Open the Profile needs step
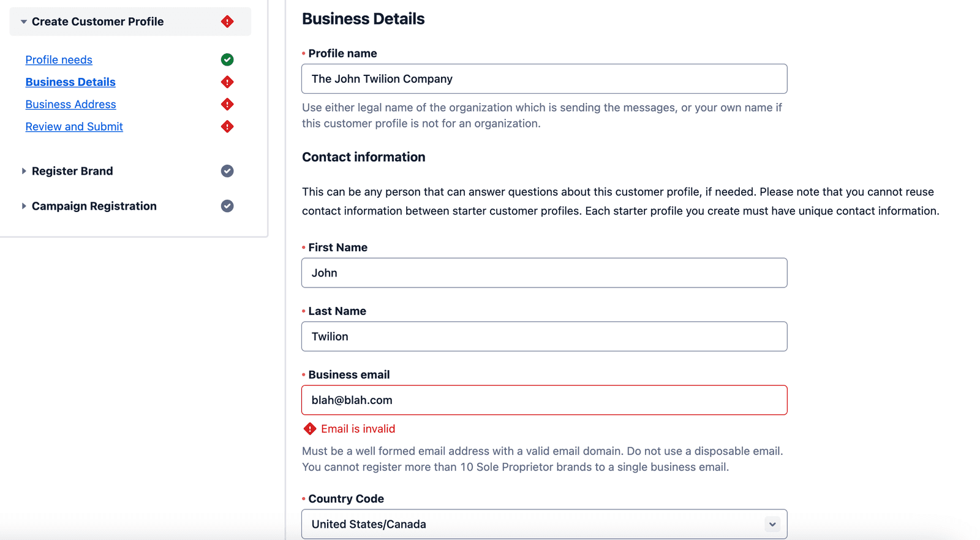Image resolution: width=980 pixels, height=540 pixels. (x=59, y=59)
